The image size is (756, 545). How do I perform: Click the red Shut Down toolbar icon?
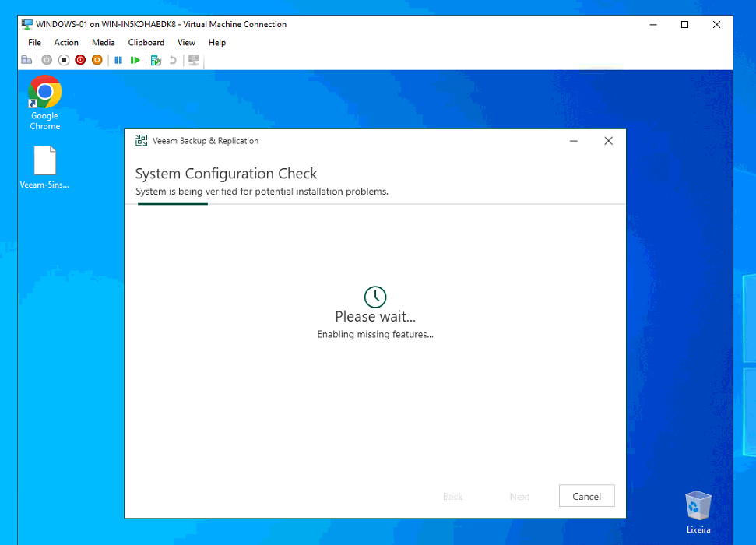coord(80,60)
